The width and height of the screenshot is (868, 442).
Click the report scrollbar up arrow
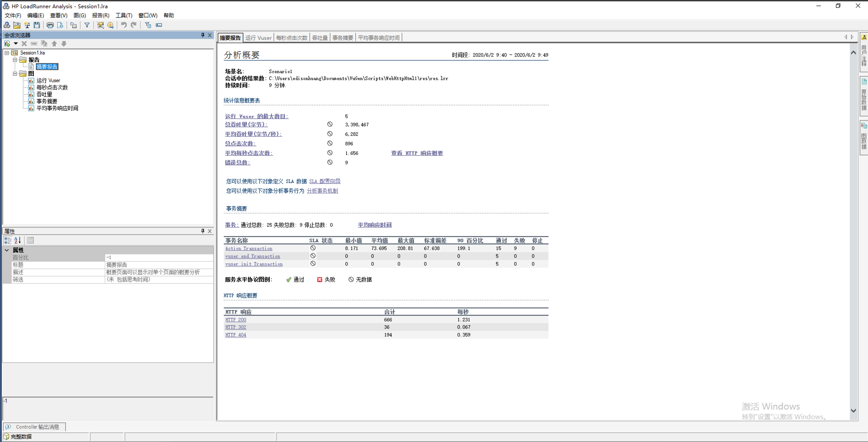[853, 53]
